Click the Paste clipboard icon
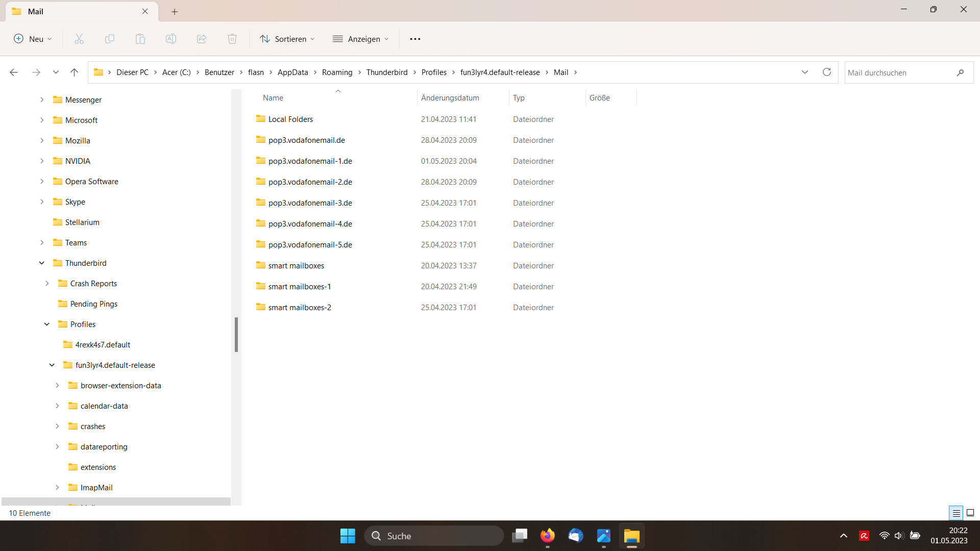 click(x=140, y=39)
